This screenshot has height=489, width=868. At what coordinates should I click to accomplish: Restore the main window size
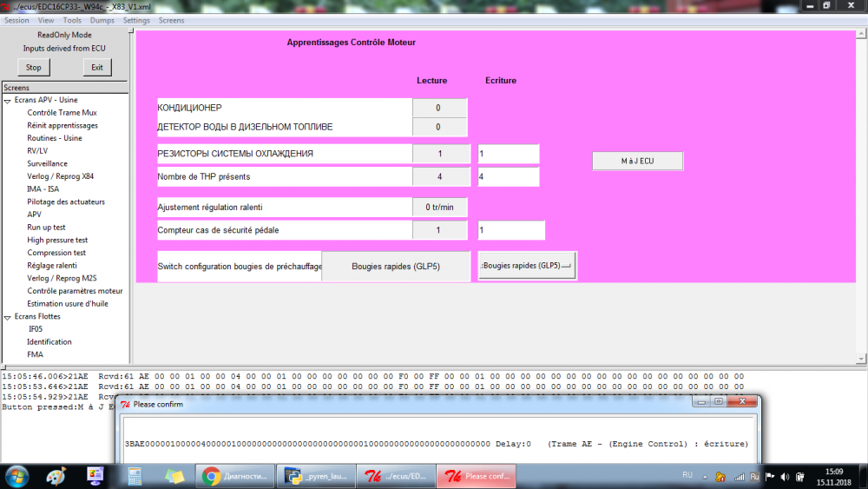point(826,5)
